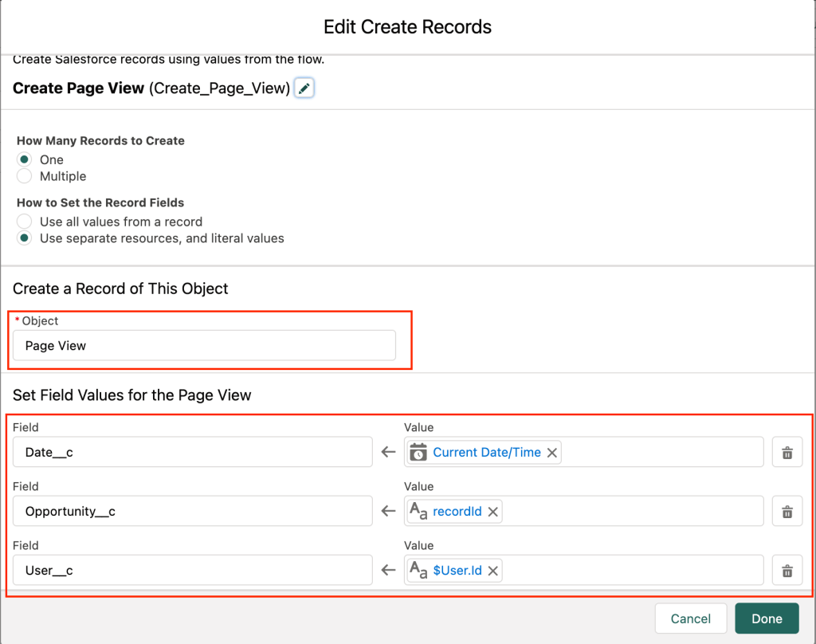Choose Use separate resources, and literal values
Image resolution: width=816 pixels, height=644 pixels.
point(25,238)
